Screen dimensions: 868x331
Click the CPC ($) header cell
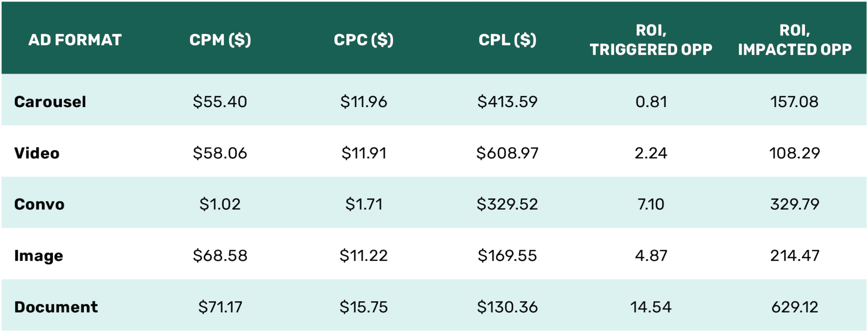click(364, 40)
